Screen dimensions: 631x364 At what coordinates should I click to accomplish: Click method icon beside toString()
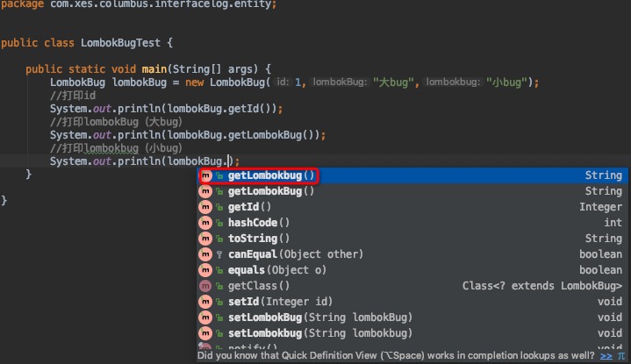pos(205,238)
